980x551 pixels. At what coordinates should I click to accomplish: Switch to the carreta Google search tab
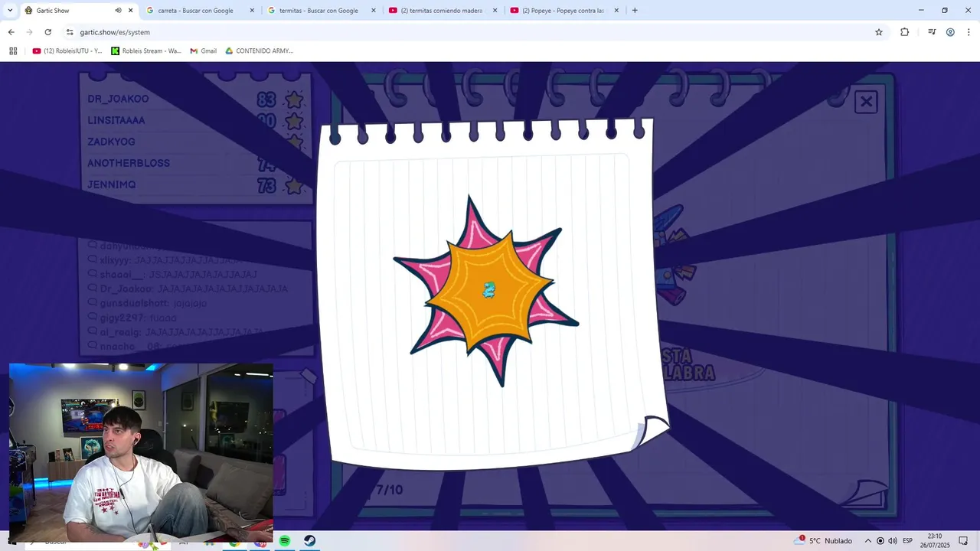pos(195,11)
